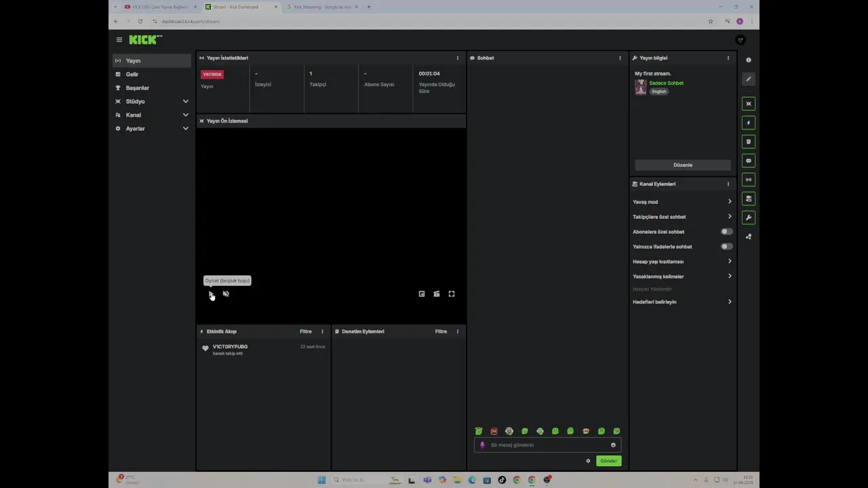Viewport: 868px width, 488px height.
Task: Open a new browser tab
Action: [369, 7]
